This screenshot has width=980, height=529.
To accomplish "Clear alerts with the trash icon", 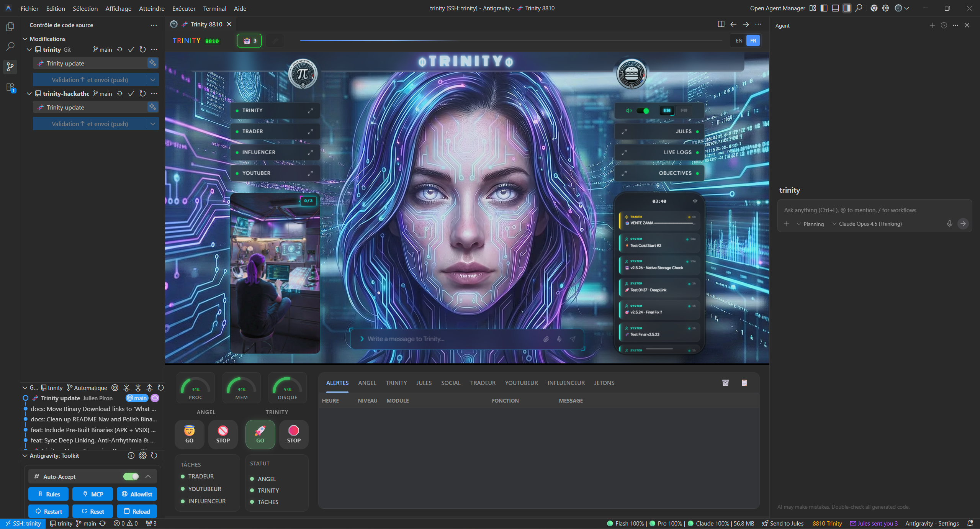I will (x=725, y=383).
